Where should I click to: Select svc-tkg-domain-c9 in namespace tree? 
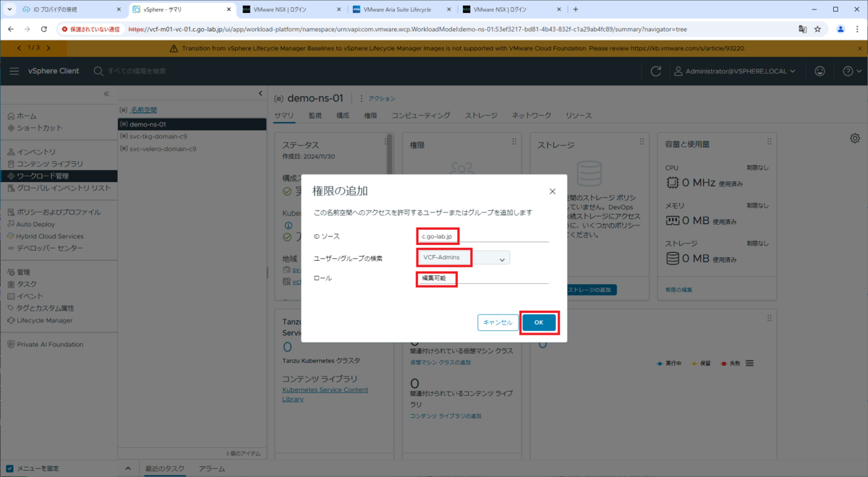point(158,137)
